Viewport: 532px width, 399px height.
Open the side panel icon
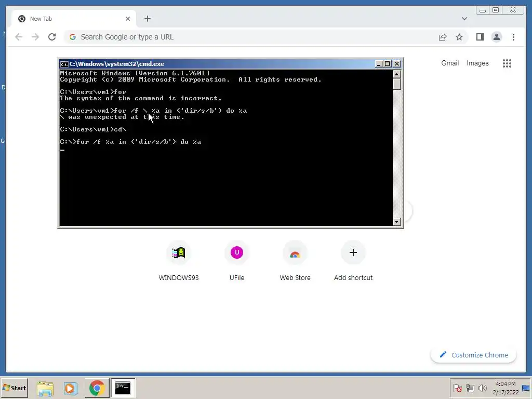[x=480, y=37]
